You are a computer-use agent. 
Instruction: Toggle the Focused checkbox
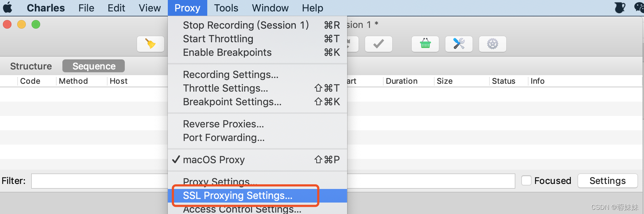(526, 180)
